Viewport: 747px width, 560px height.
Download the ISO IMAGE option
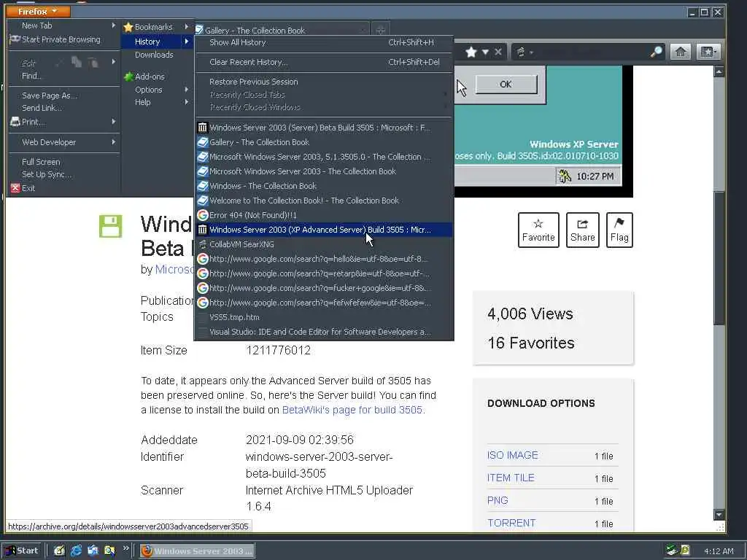coord(512,455)
